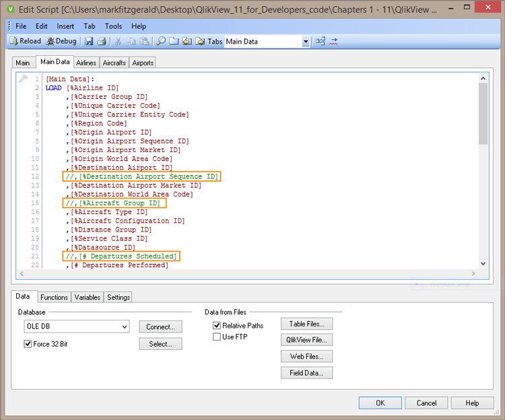Click the commented Departures Scheduled line

pyautogui.click(x=121, y=256)
